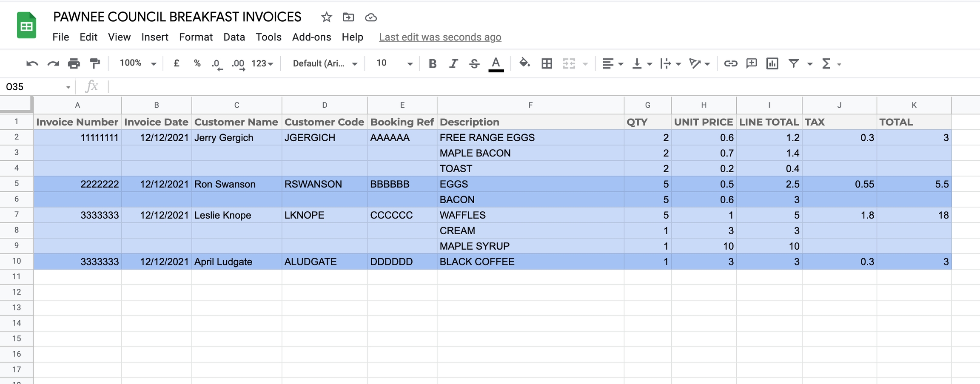Image resolution: width=980 pixels, height=384 pixels.
Task: Open the Borders tool
Action: point(547,64)
